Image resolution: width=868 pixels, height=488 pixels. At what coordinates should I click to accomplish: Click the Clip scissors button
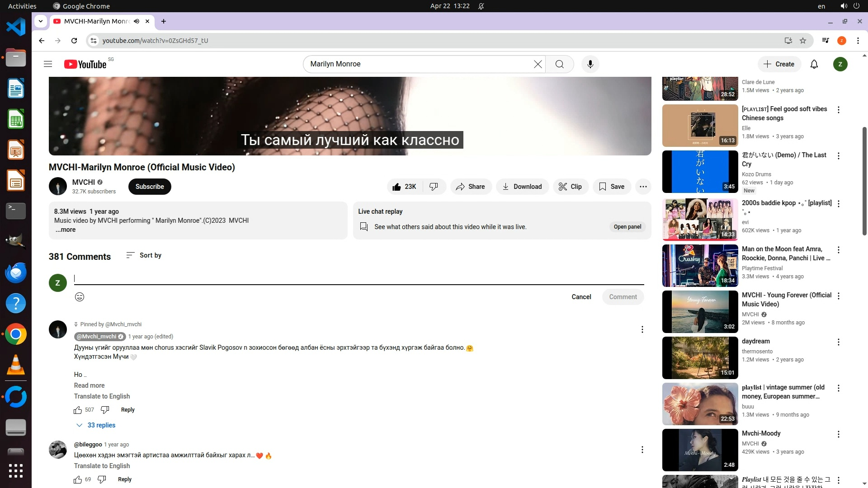click(570, 187)
